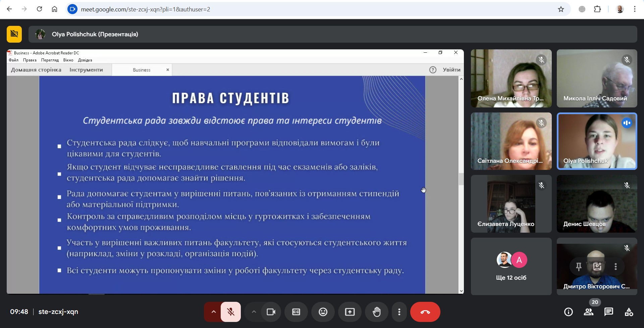
Task: Bookmark this page with the star icon
Action: tap(561, 9)
